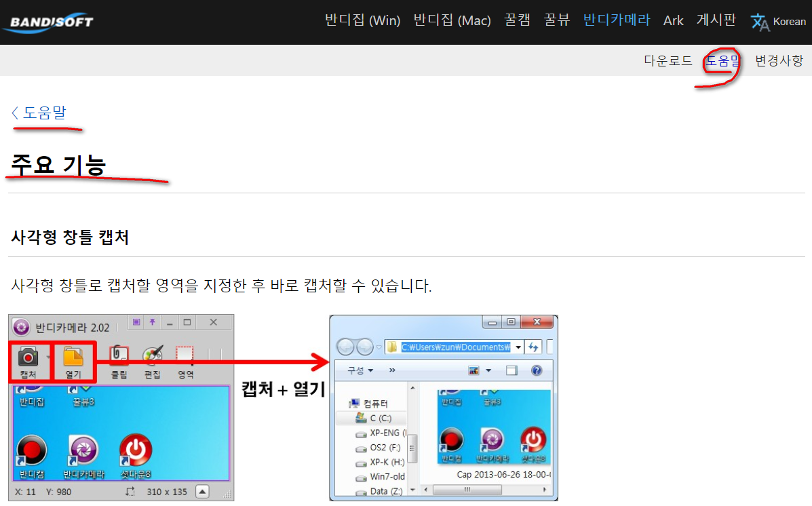Click the 셧다운8 power shortcut in capture frame
812x506 pixels.
135,450
